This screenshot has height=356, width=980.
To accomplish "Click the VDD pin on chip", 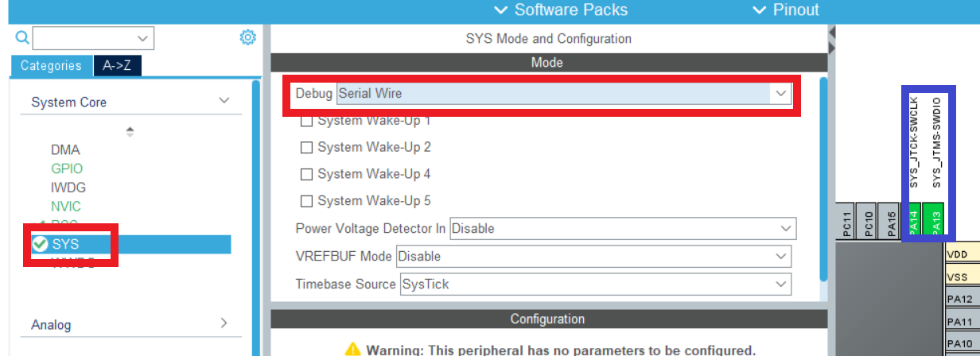I will coord(962,255).
